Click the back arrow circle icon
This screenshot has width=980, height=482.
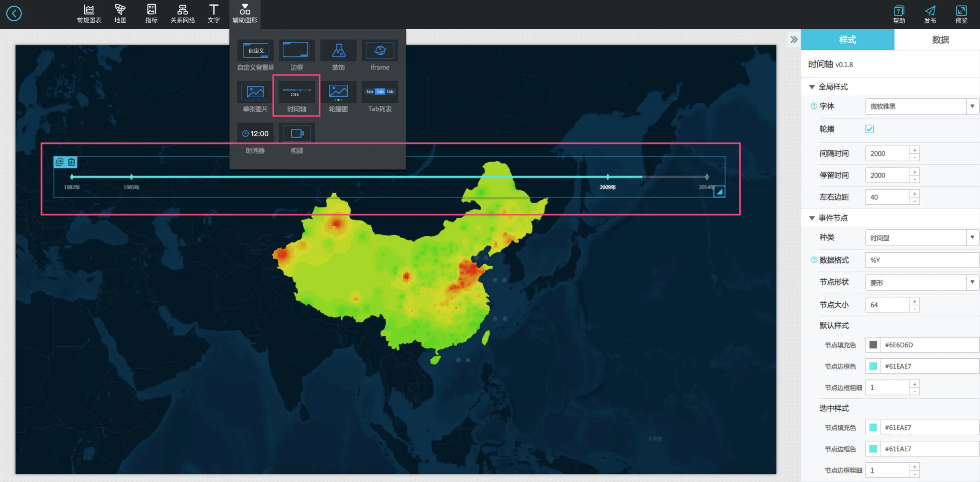[x=14, y=14]
